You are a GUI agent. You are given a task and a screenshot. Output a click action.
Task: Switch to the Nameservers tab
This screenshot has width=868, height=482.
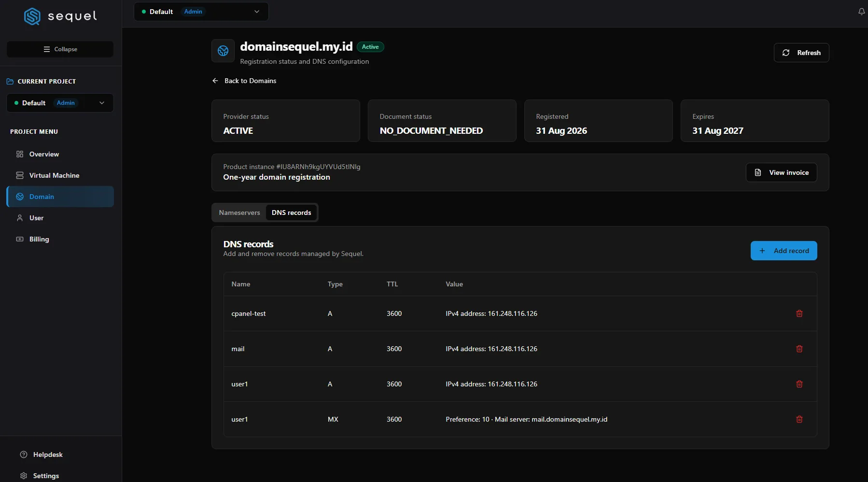239,213
